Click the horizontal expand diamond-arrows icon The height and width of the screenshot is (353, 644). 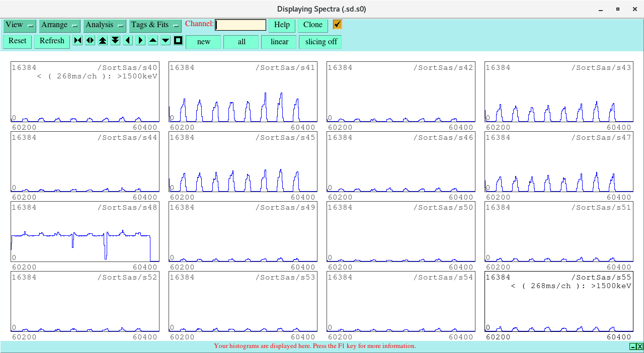(x=90, y=41)
